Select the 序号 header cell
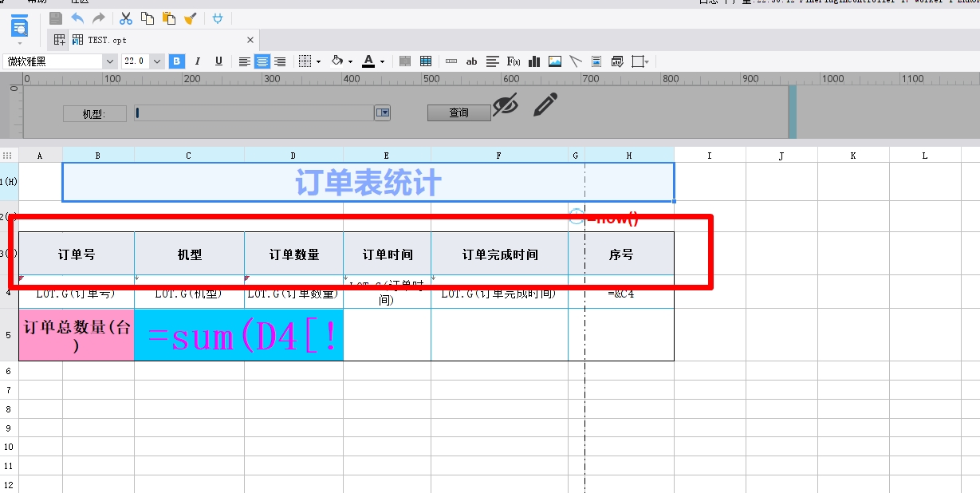Image resolution: width=980 pixels, height=493 pixels. tap(621, 254)
